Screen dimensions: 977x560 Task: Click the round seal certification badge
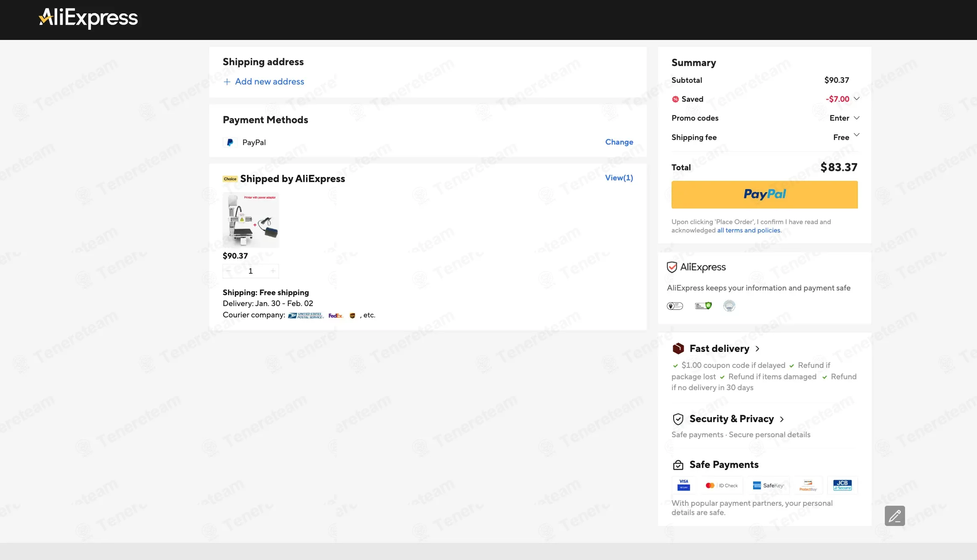[x=729, y=306]
